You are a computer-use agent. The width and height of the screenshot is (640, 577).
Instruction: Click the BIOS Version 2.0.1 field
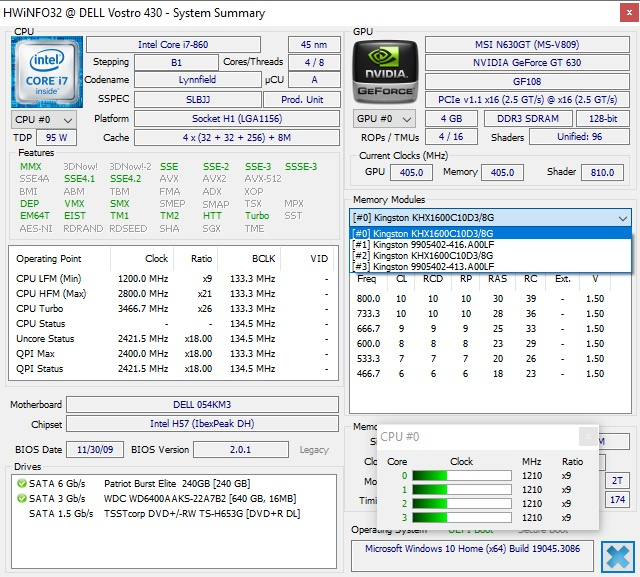tap(240, 450)
